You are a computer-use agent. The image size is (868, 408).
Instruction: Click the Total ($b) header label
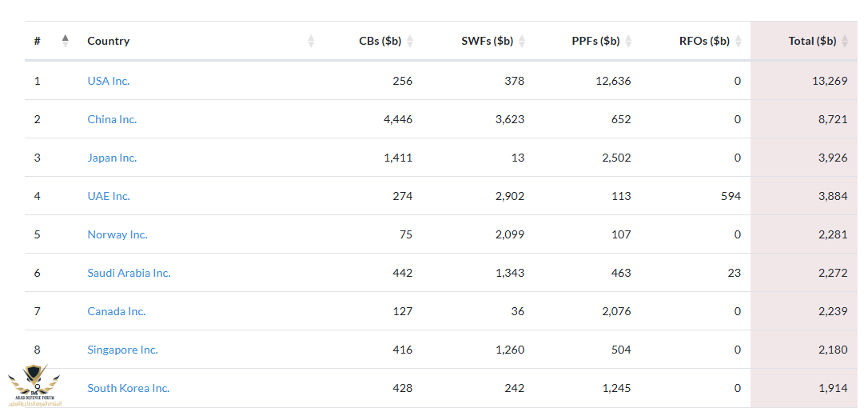[x=812, y=41]
